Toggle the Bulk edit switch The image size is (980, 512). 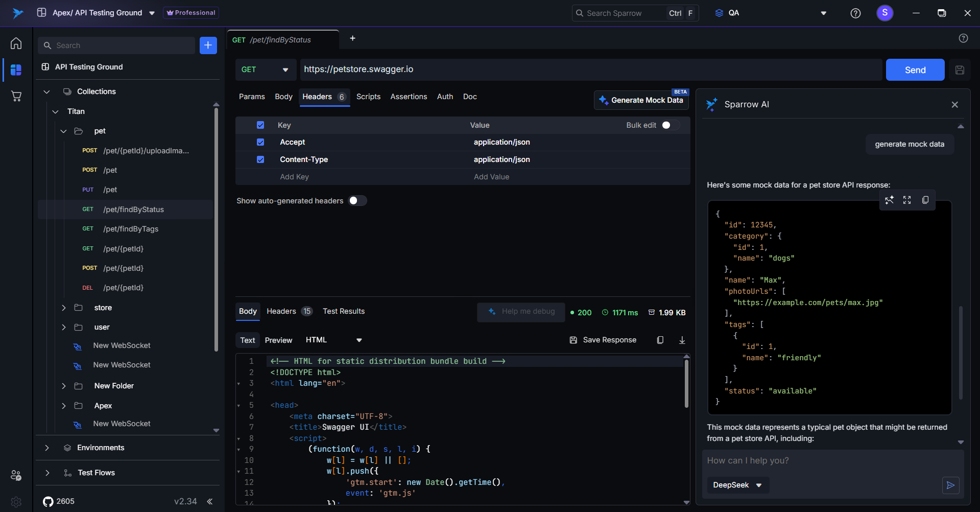pos(670,125)
